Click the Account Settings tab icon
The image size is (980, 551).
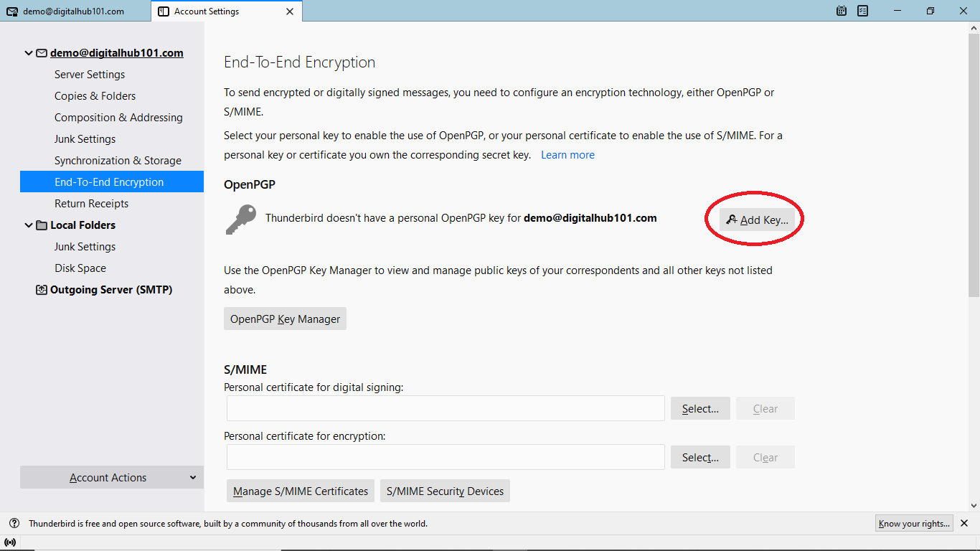point(164,11)
